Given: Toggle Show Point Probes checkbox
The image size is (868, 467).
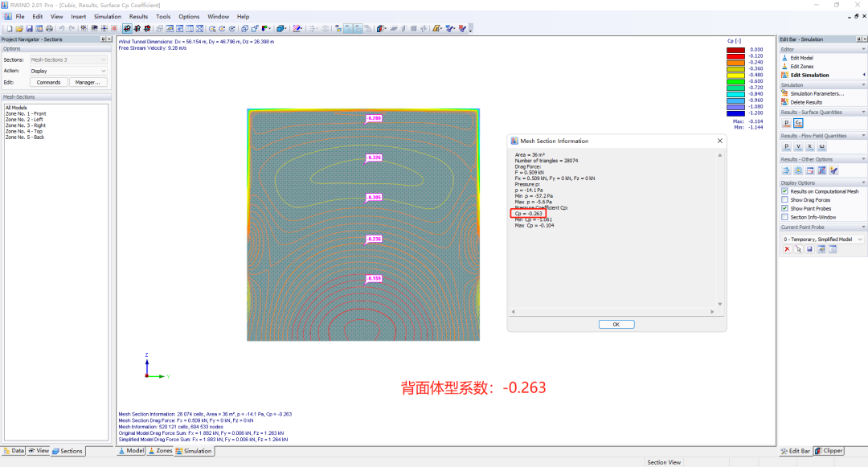Looking at the screenshot, I should pos(784,209).
